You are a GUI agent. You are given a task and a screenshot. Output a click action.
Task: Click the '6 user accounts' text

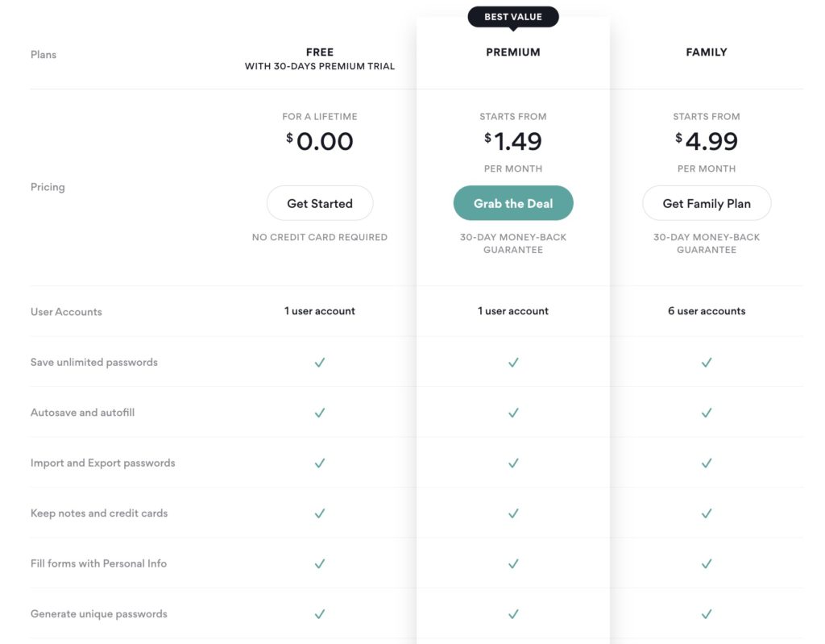click(707, 311)
